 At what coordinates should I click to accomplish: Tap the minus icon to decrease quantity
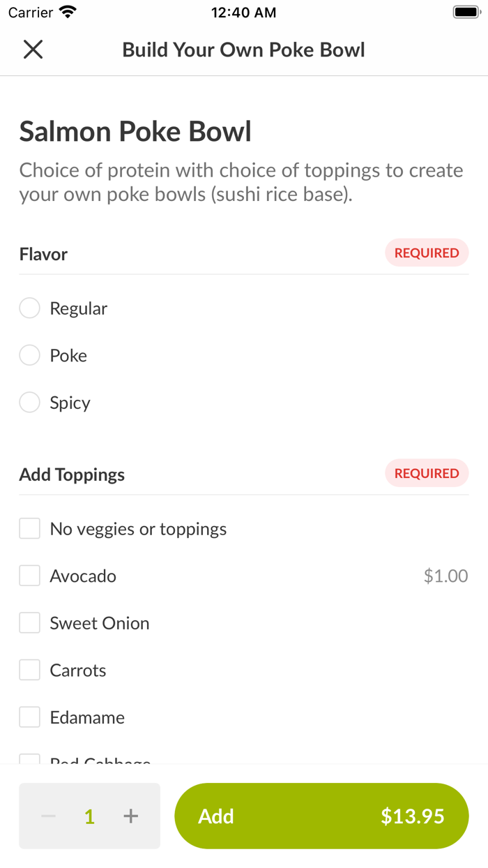tap(47, 816)
